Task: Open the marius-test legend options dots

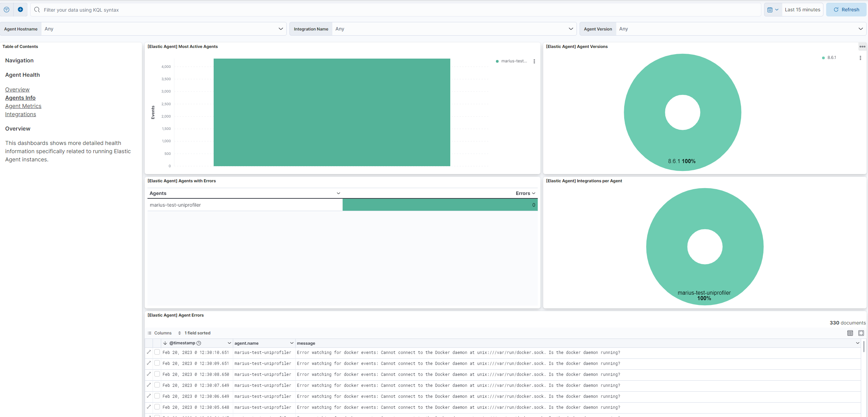Action: 534,61
